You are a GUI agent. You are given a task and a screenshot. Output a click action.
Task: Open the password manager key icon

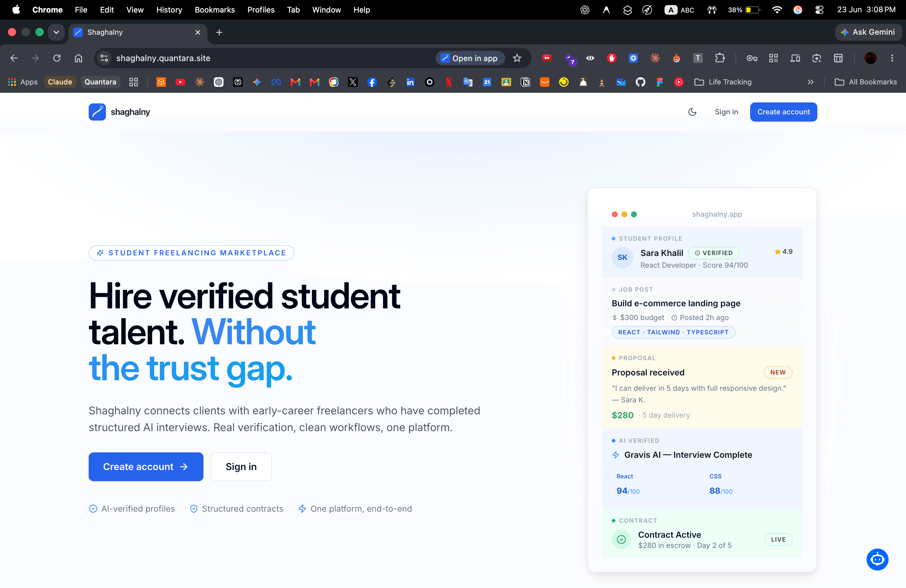coord(751,58)
